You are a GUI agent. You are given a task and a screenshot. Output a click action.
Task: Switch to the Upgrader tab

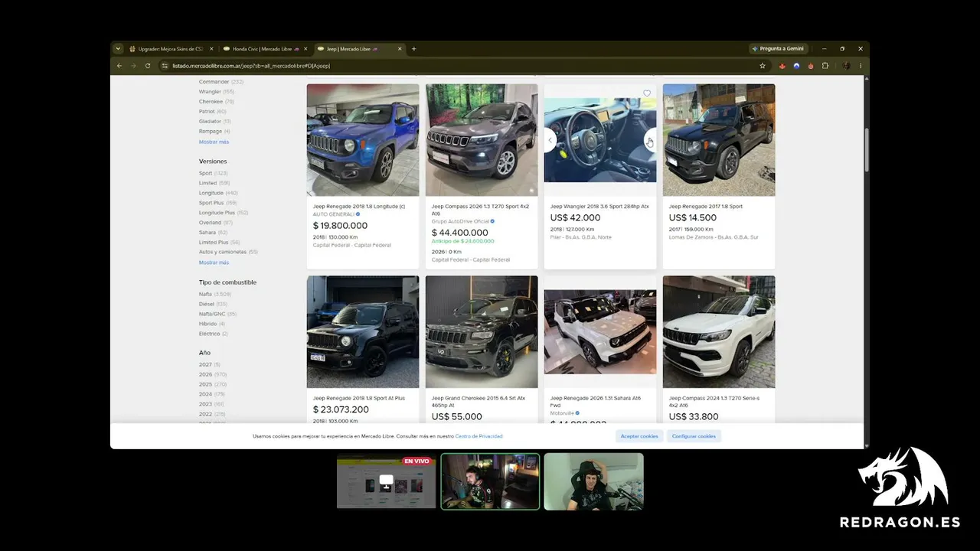tap(171, 49)
